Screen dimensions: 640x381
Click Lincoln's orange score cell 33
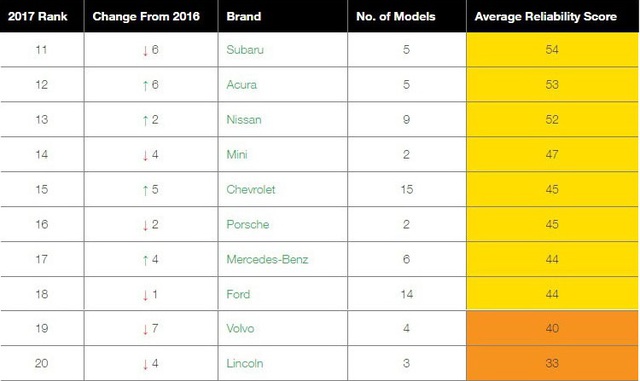(x=552, y=363)
